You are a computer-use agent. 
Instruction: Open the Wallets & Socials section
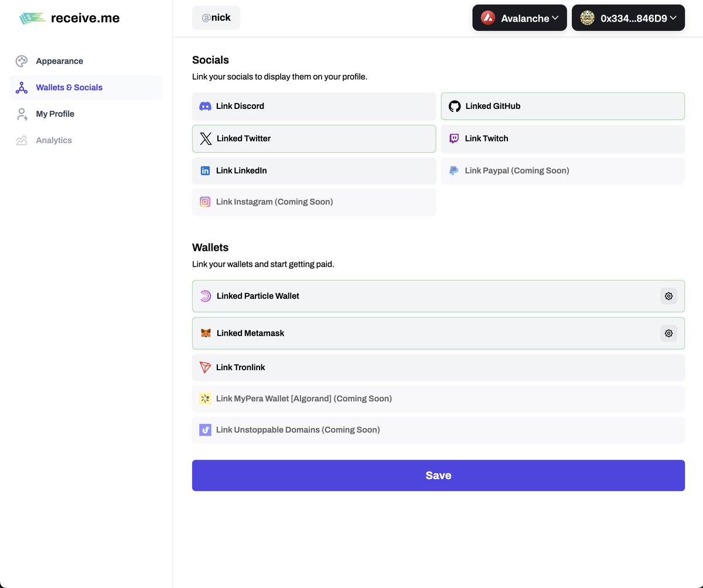click(86, 87)
